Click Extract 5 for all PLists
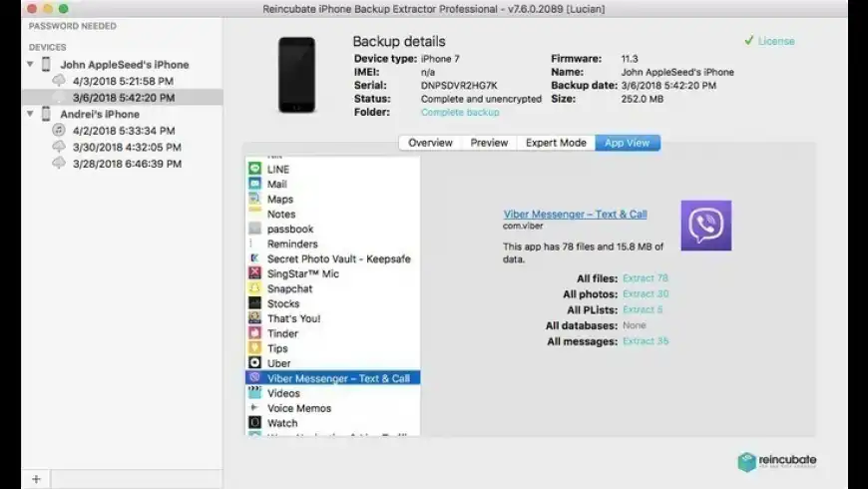868x489 pixels. (643, 309)
